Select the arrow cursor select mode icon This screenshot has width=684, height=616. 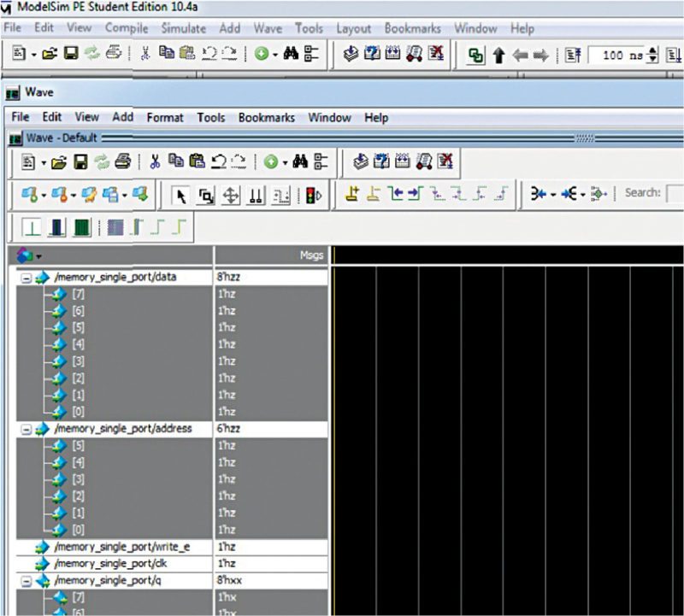pos(180,194)
